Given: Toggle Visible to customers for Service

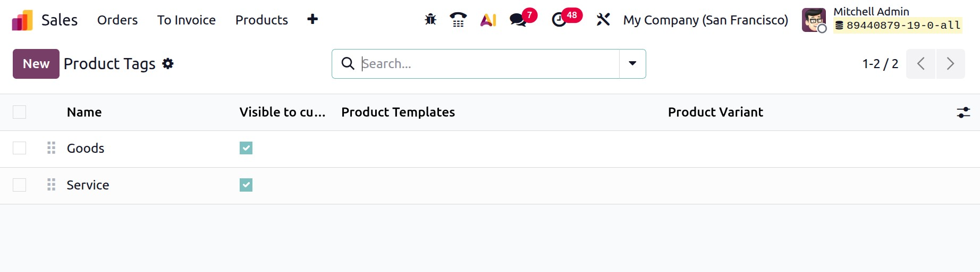Looking at the screenshot, I should click(x=246, y=185).
